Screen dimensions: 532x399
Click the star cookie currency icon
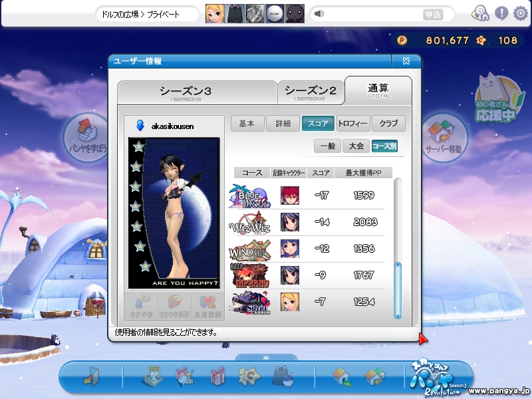tap(481, 41)
